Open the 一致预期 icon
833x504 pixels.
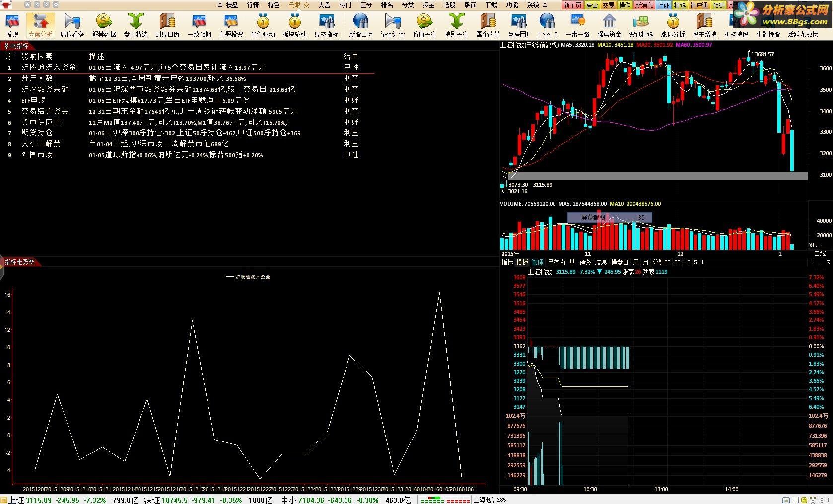click(x=199, y=26)
